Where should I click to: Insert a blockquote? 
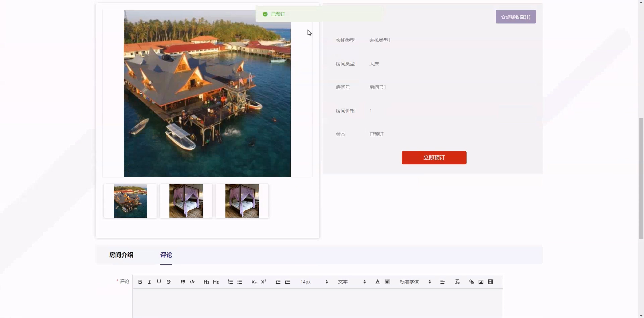pos(183,282)
